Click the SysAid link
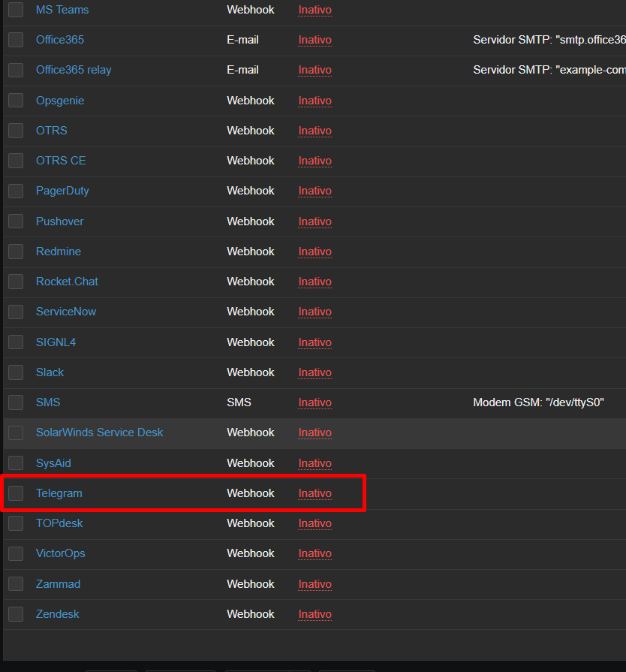Screen dimensions: 626x672 (53, 463)
